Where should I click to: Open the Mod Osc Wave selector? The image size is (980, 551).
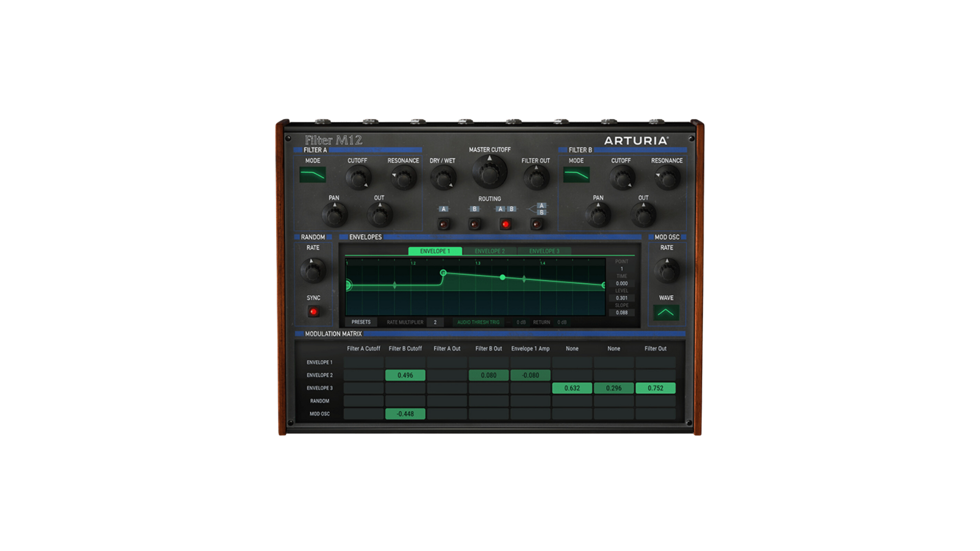[x=666, y=312]
